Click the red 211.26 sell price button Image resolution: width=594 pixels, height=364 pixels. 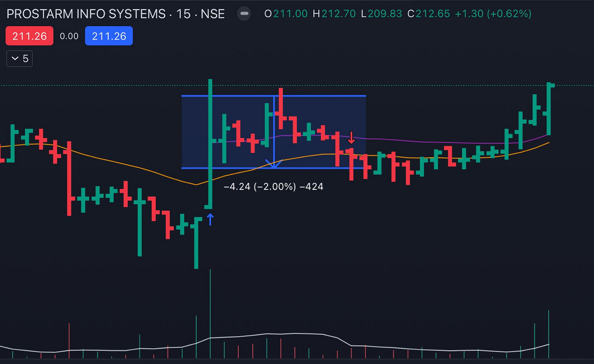click(x=29, y=36)
